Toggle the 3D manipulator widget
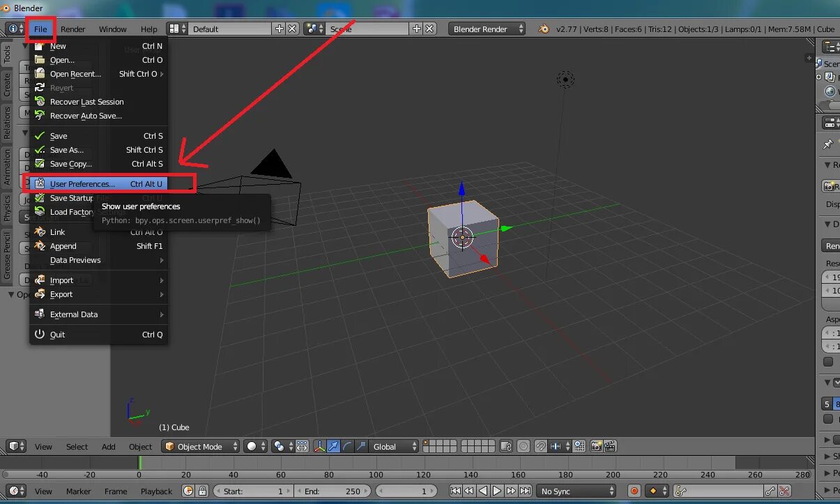 (320, 446)
